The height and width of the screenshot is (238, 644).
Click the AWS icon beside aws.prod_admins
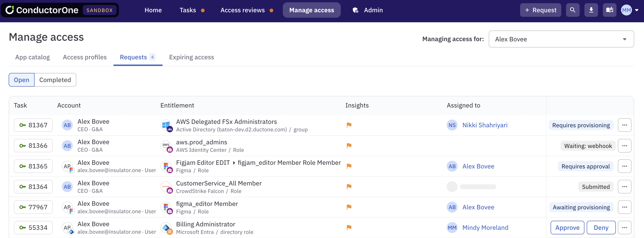pos(166,145)
